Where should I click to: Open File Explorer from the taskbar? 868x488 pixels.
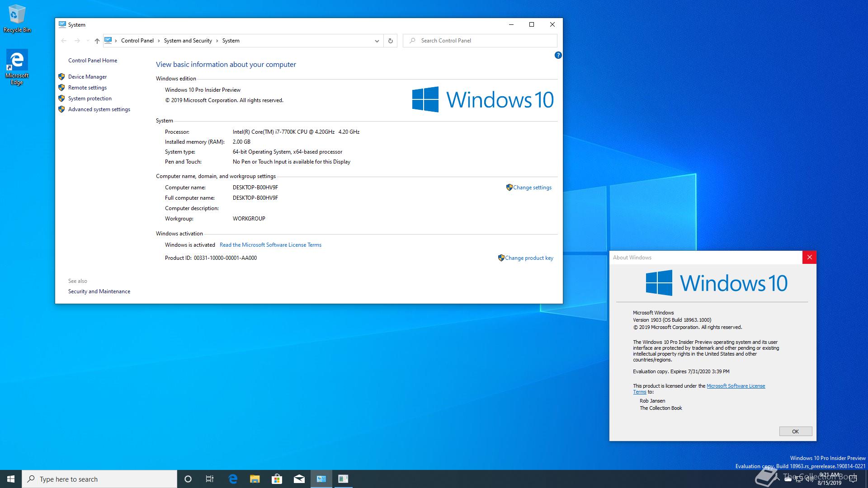click(255, 479)
